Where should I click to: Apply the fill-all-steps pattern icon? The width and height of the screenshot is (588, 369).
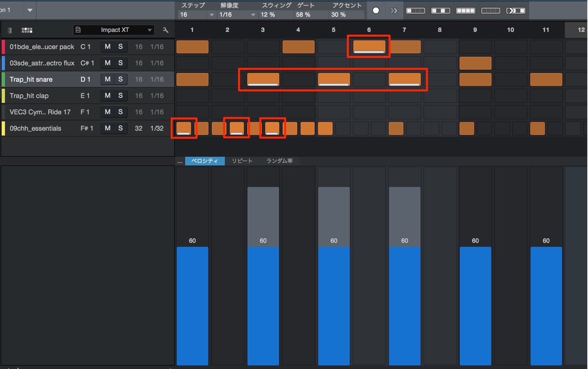click(x=465, y=11)
